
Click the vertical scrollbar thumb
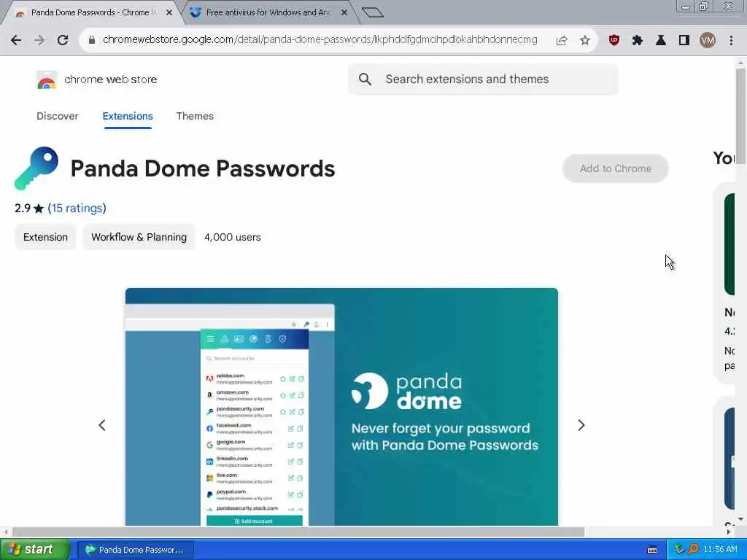click(740, 117)
